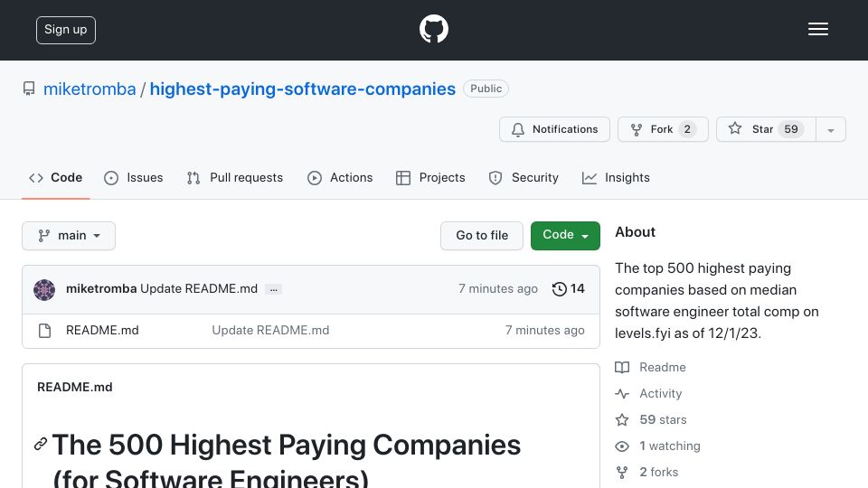This screenshot has width=868, height=488.
Task: Open the hamburger navigation menu
Action: coord(817,29)
